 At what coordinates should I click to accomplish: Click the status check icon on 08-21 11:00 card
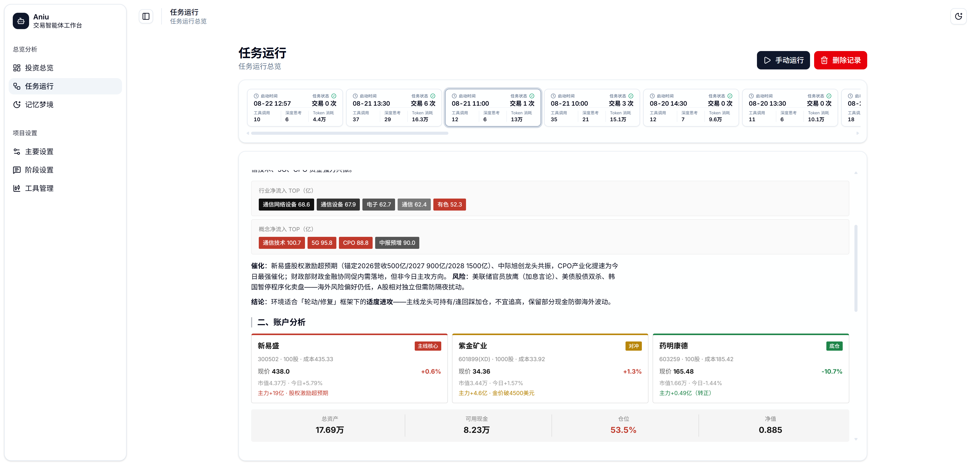tap(532, 96)
